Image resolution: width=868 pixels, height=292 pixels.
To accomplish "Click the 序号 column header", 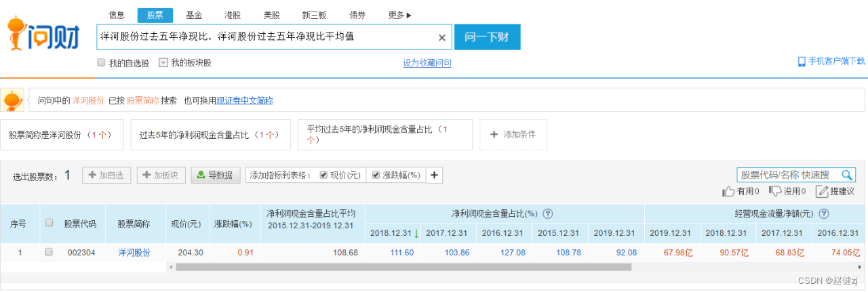I will (x=18, y=224).
